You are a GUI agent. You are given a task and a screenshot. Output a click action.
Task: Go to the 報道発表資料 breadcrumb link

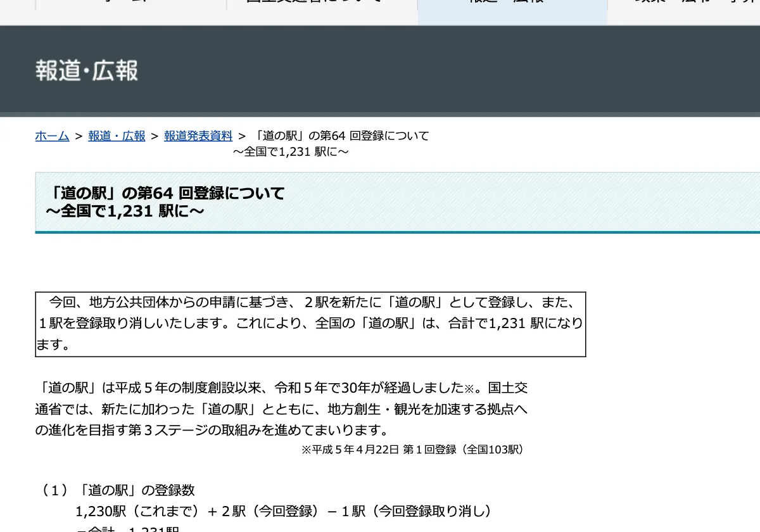198,136
